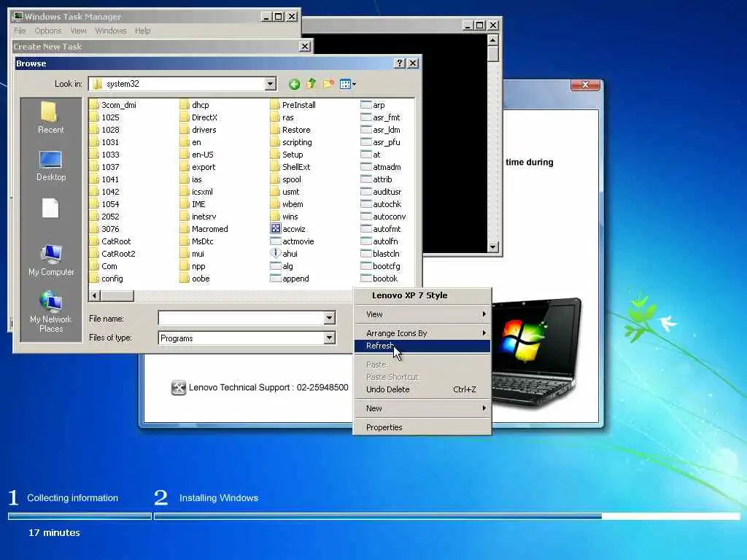Open the documents icon in Browse sidebar
Viewport: 747px width, 560px height.
point(50,209)
